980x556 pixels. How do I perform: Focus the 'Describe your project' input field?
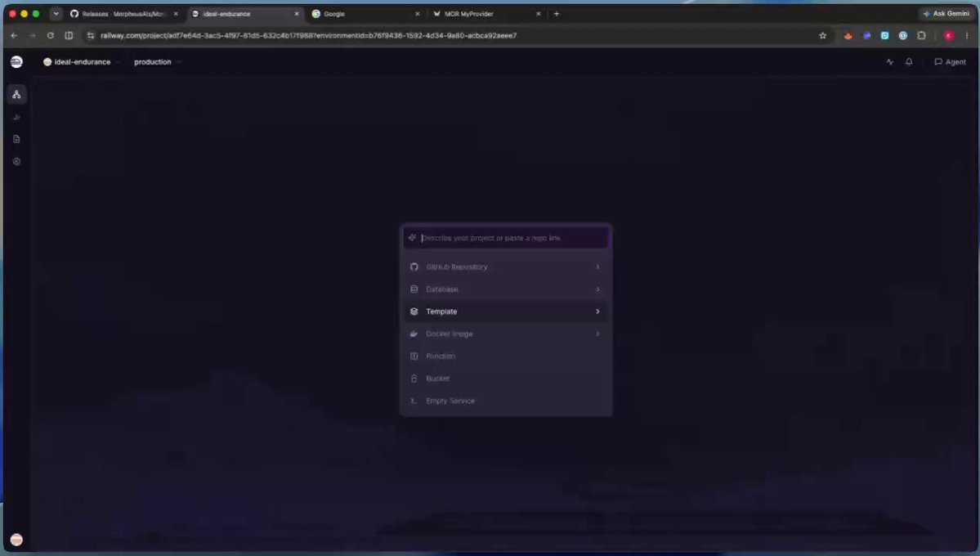coord(506,238)
